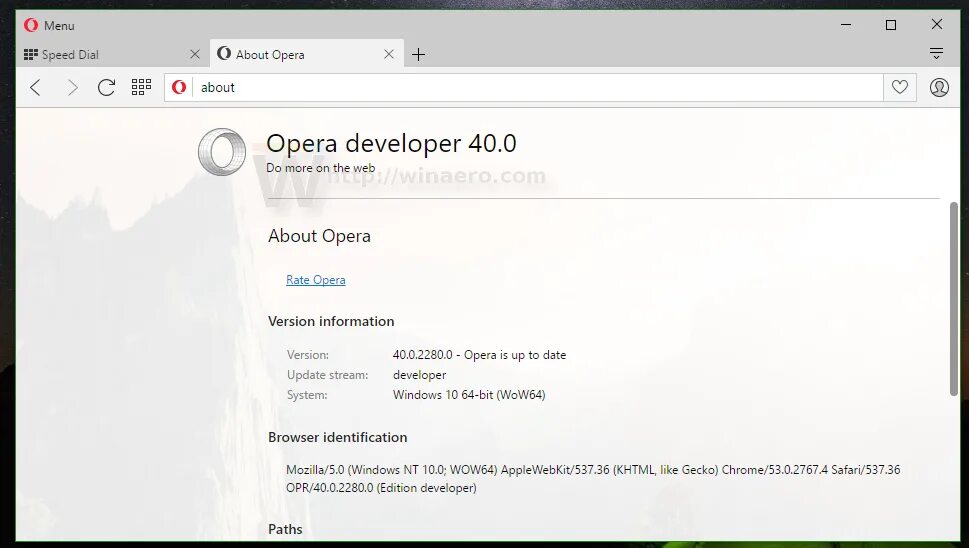
Task: Click version text 40.0.2280.0 - Opera is up to date
Action: click(480, 355)
